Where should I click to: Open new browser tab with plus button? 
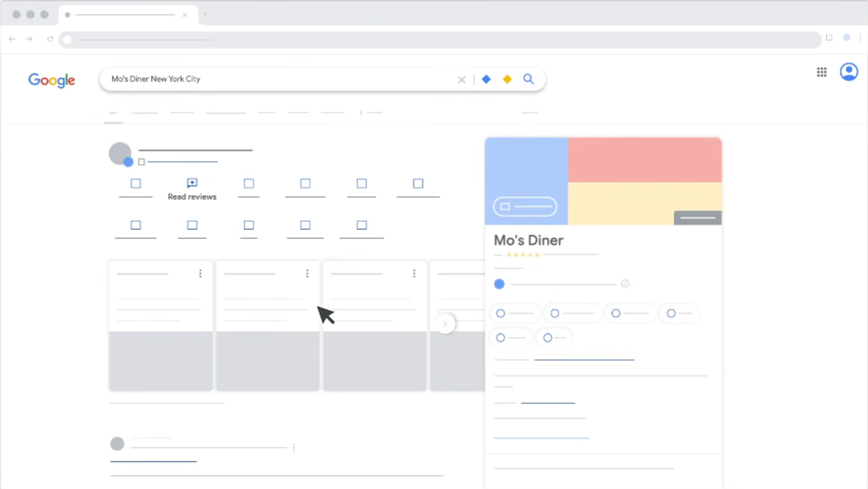[205, 15]
